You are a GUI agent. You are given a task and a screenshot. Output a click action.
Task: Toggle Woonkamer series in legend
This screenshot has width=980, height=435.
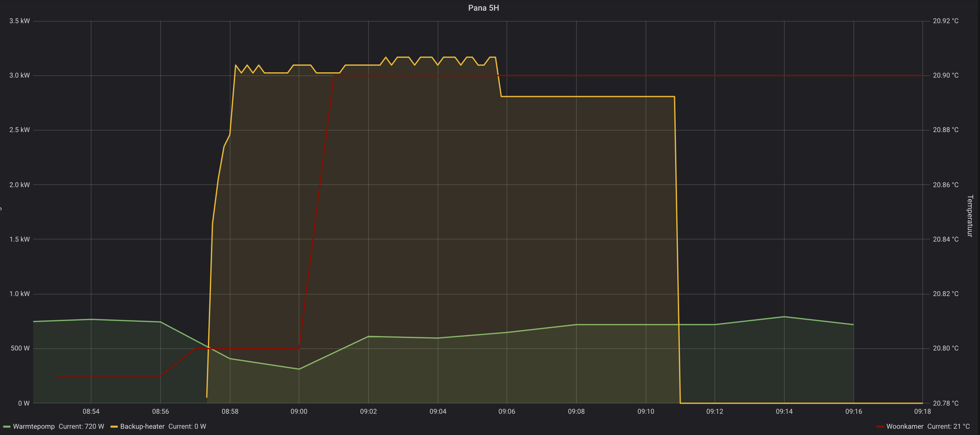click(x=905, y=426)
